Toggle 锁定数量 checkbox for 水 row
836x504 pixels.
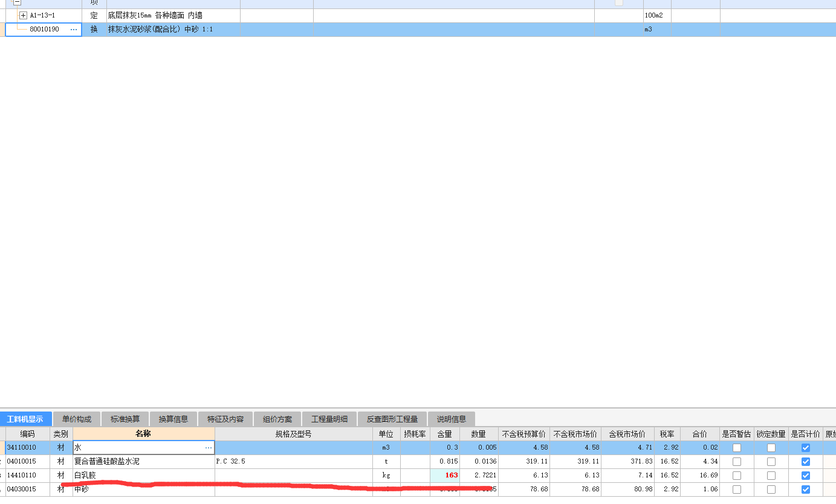tap(771, 448)
